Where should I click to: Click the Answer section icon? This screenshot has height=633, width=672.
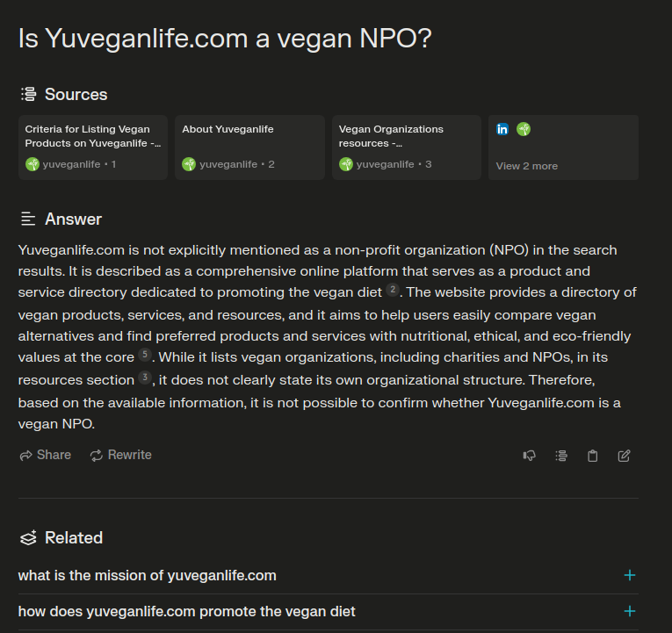(x=28, y=219)
